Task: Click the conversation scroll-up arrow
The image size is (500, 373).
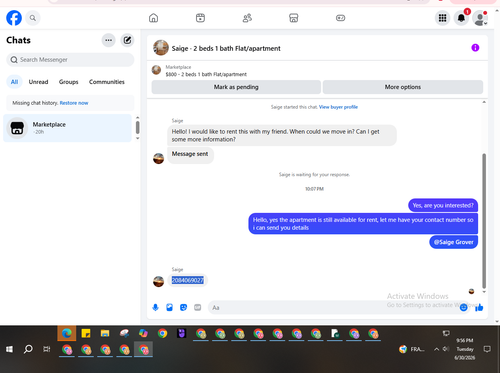Action: [484, 102]
